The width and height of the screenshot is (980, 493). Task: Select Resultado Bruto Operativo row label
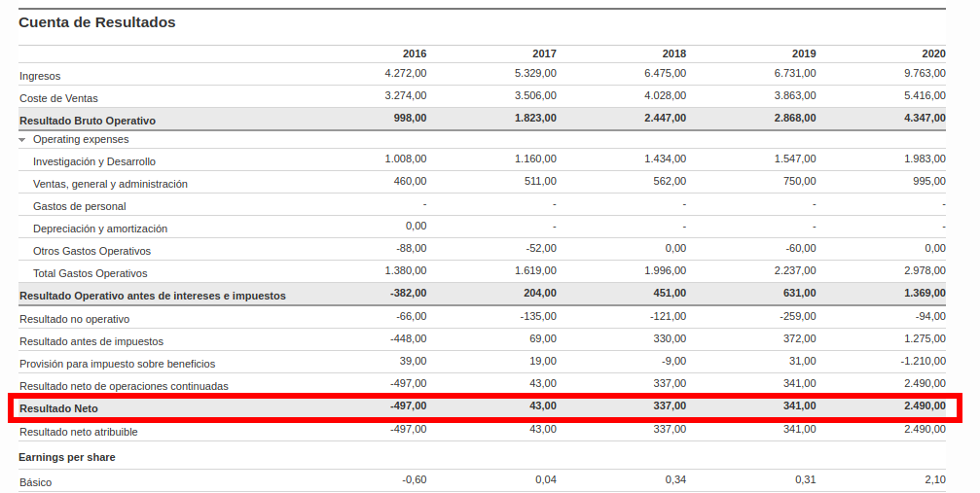click(x=88, y=121)
